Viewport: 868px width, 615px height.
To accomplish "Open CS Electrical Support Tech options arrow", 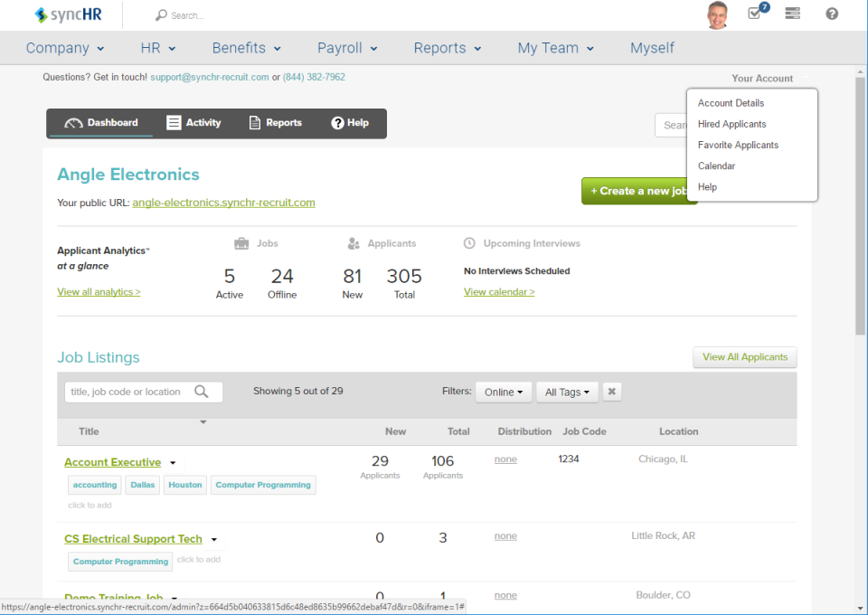I will (x=214, y=539).
